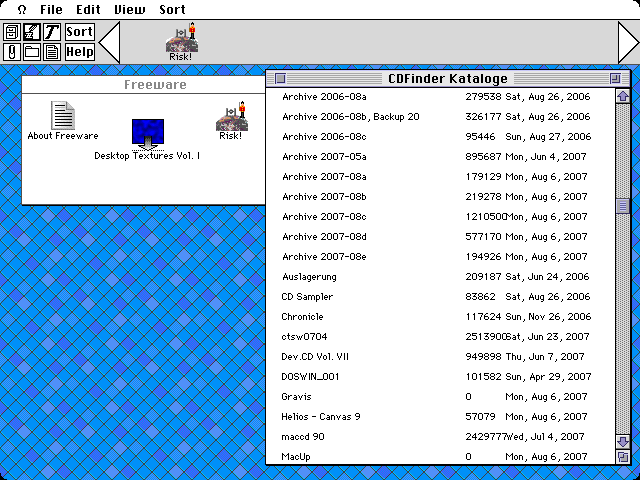Open the File menu
This screenshot has width=640, height=480.
tap(51, 9)
